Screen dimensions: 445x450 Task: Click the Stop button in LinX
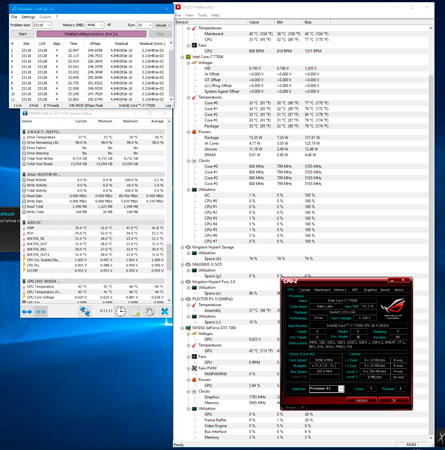pyautogui.click(x=160, y=34)
